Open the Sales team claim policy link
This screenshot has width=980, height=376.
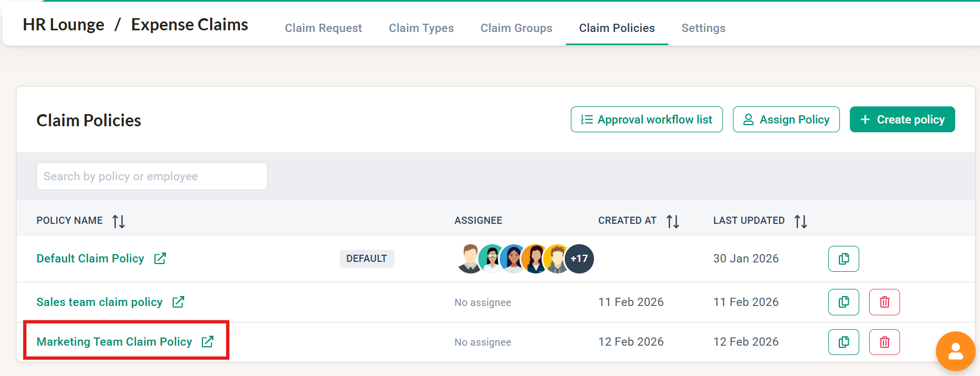(99, 302)
